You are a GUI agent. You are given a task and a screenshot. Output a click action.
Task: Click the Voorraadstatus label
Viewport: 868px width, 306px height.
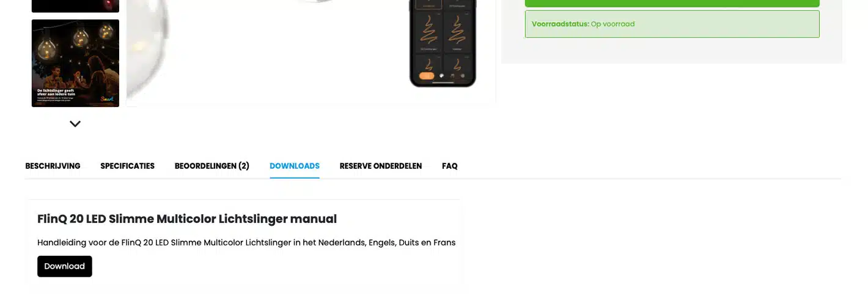point(561,24)
